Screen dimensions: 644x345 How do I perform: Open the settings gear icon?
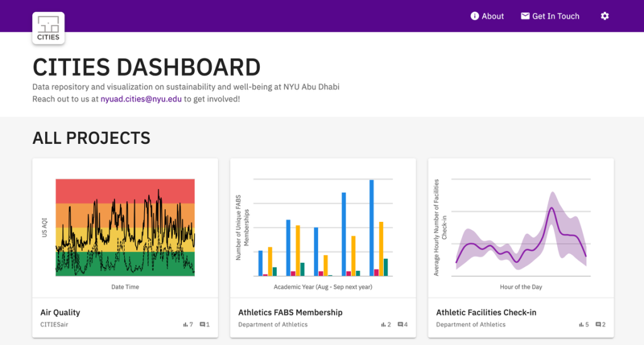point(604,16)
